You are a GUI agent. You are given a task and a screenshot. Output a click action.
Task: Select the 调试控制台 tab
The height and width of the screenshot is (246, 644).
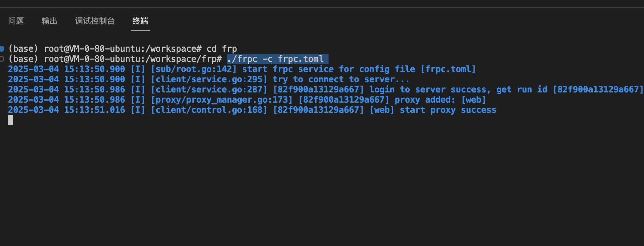[94, 21]
